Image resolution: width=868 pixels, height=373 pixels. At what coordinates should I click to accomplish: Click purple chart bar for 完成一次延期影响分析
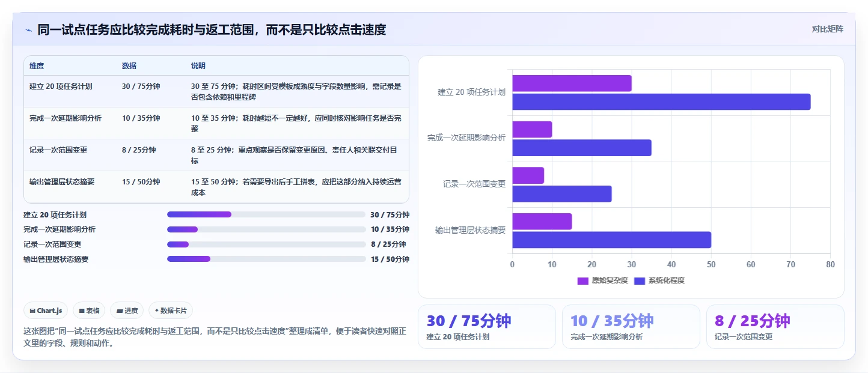point(532,129)
